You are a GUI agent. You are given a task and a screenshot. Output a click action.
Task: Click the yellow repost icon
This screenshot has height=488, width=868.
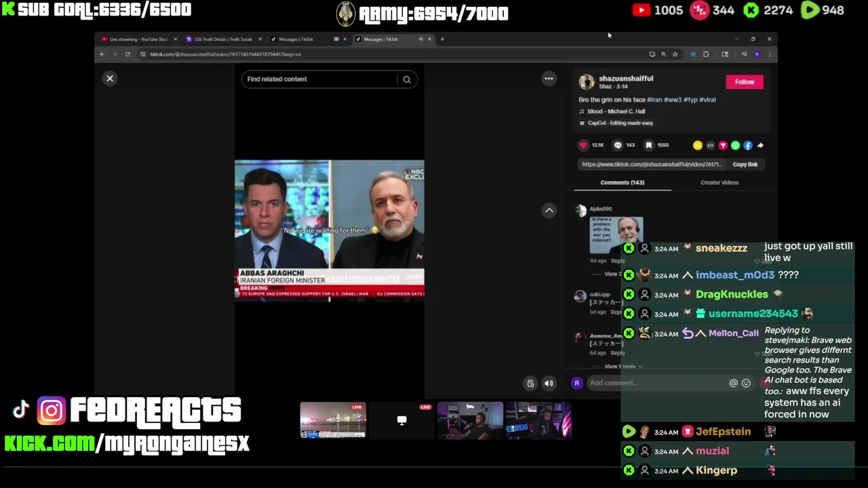pos(697,145)
